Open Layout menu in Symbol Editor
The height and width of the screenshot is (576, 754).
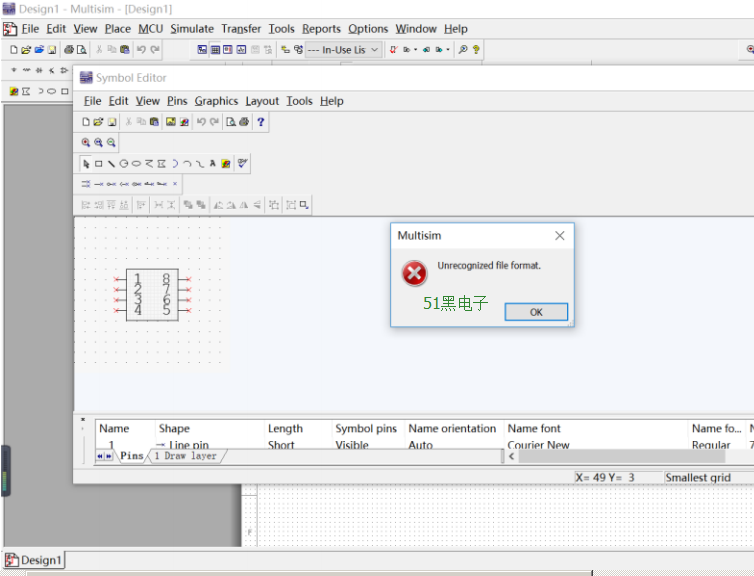pyautogui.click(x=262, y=101)
